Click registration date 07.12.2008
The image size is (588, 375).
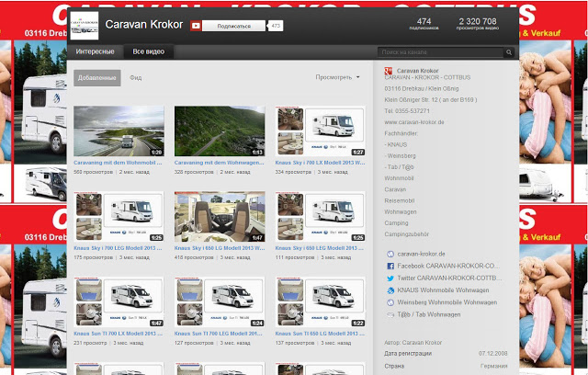[492, 354]
